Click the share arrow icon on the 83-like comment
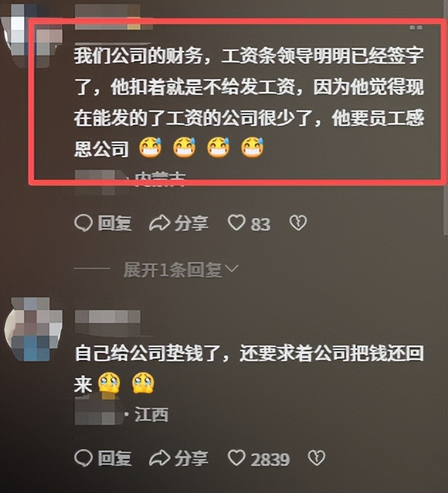Viewport: 448px width, 493px height. [x=159, y=223]
